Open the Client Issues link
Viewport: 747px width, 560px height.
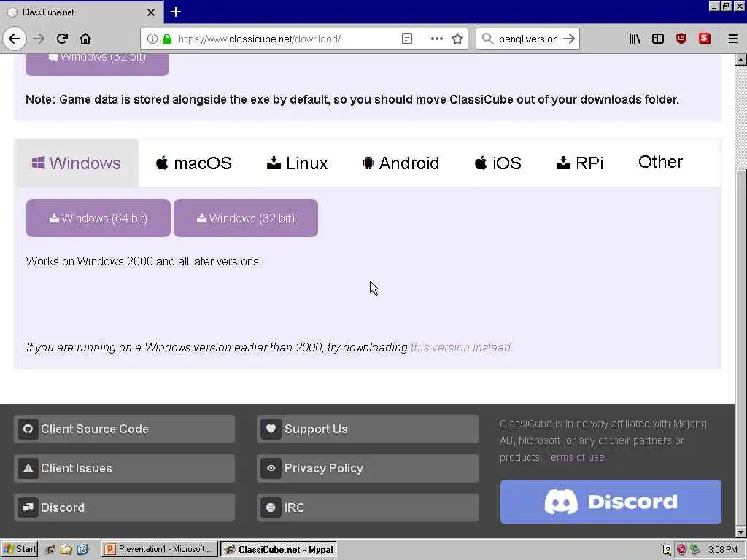[x=124, y=468]
